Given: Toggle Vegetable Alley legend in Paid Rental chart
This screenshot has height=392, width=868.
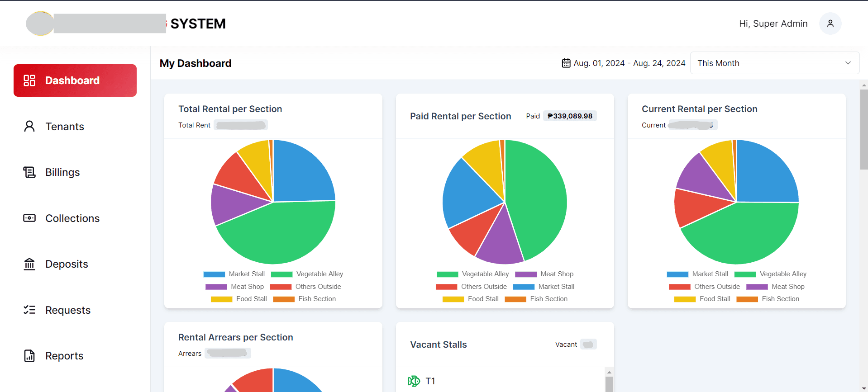Looking at the screenshot, I should coord(472,274).
